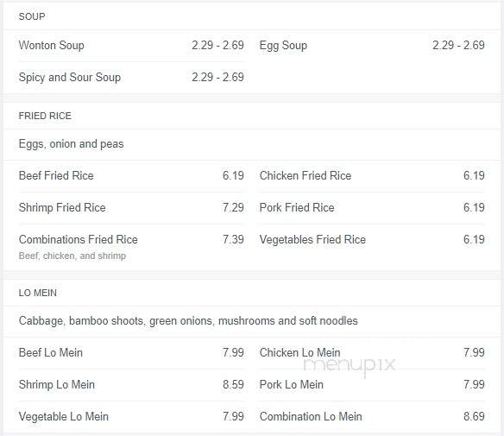
Task: Click Pork Lo Mein item
Action: pos(291,384)
